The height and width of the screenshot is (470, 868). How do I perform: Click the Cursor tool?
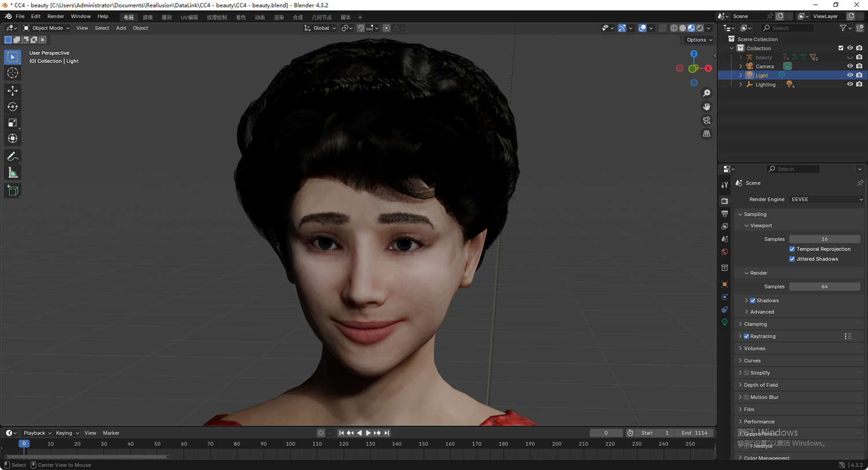pos(13,73)
